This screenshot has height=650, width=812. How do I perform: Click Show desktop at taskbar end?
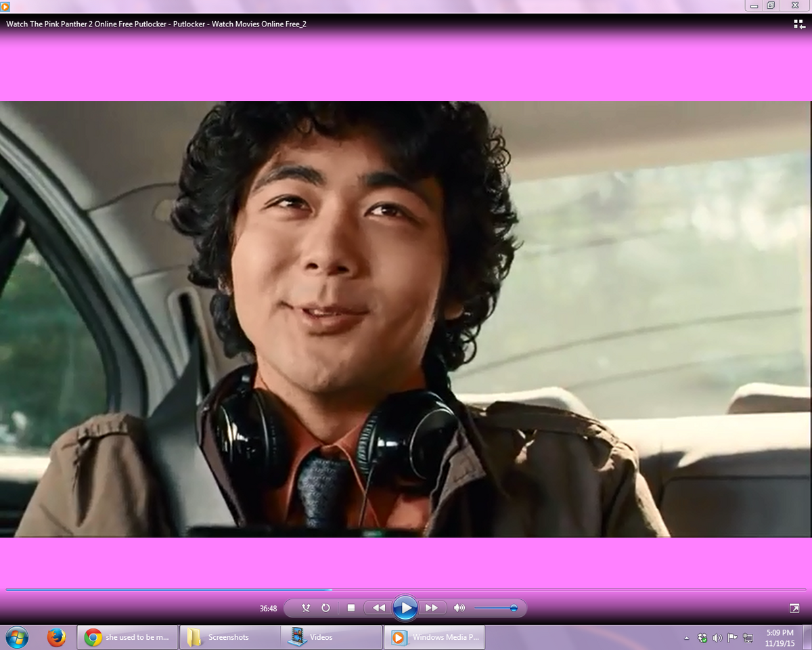[807, 637]
